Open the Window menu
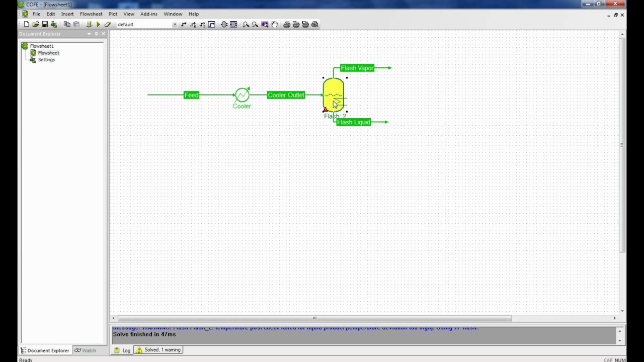644x362 pixels. [173, 14]
